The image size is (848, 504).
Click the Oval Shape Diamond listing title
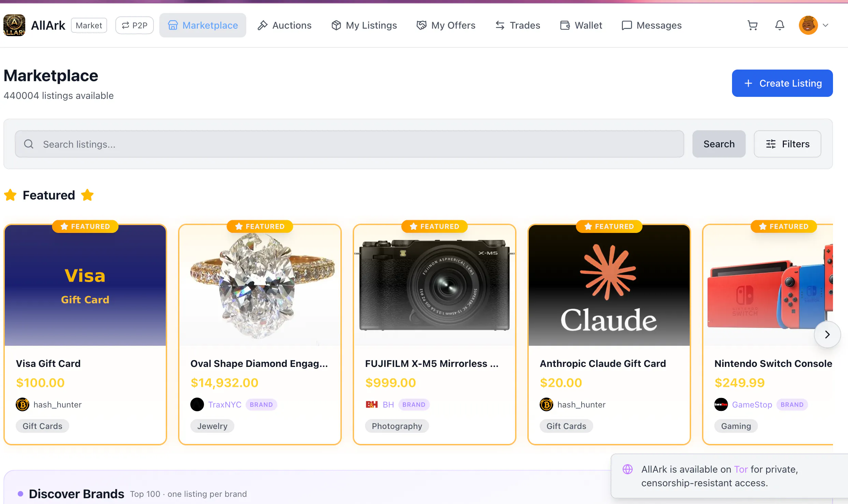[x=259, y=364]
